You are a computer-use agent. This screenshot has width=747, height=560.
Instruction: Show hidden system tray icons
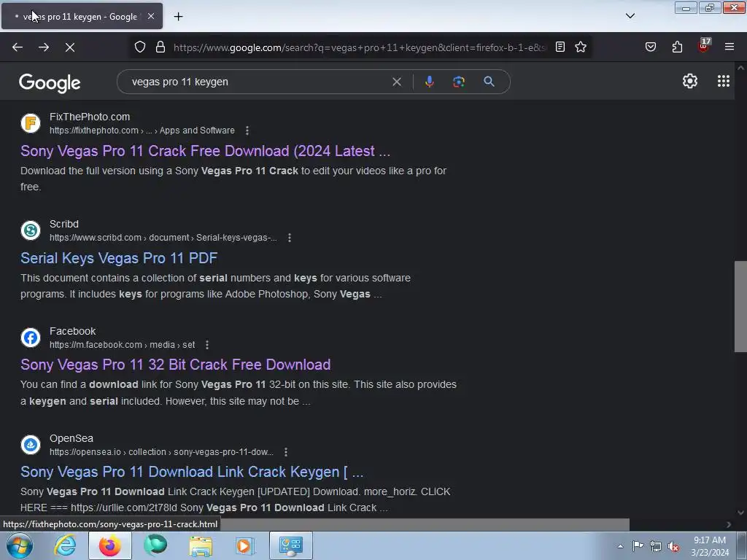[620, 546]
